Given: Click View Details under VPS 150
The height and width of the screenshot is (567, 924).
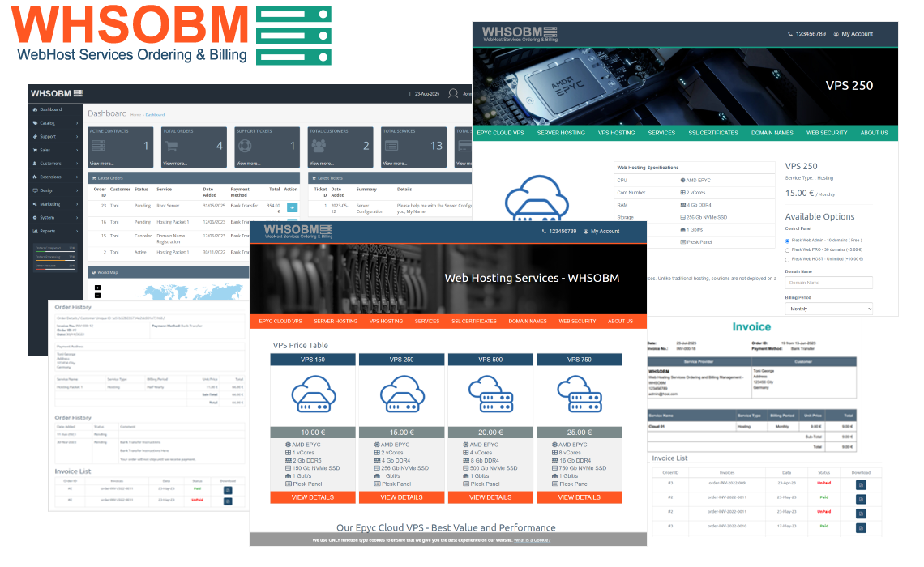Looking at the screenshot, I should coord(313,497).
